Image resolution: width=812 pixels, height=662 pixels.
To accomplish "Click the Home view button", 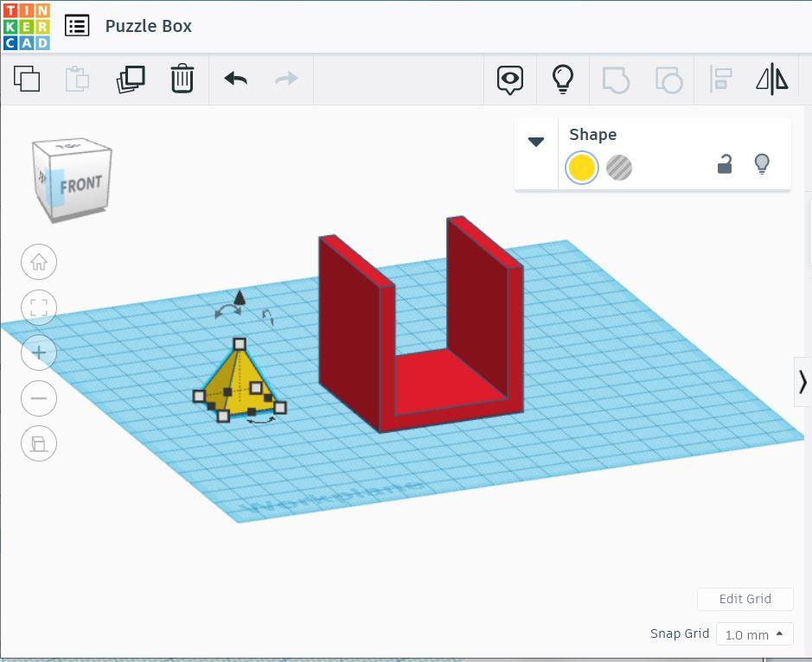I will click(x=39, y=262).
